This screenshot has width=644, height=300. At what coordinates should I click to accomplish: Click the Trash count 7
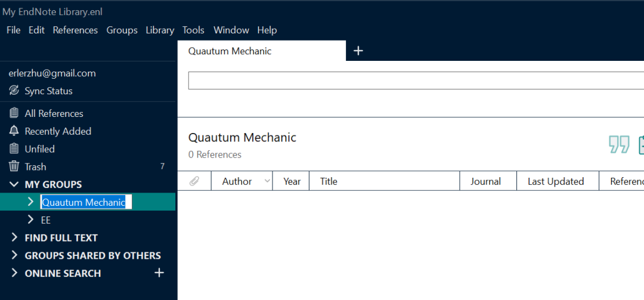162,166
